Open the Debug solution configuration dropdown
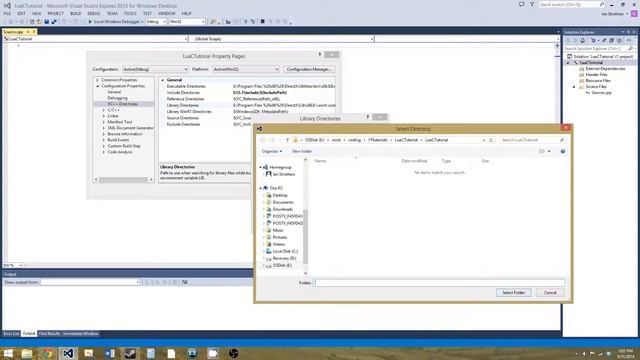The width and height of the screenshot is (640, 360). [x=156, y=22]
